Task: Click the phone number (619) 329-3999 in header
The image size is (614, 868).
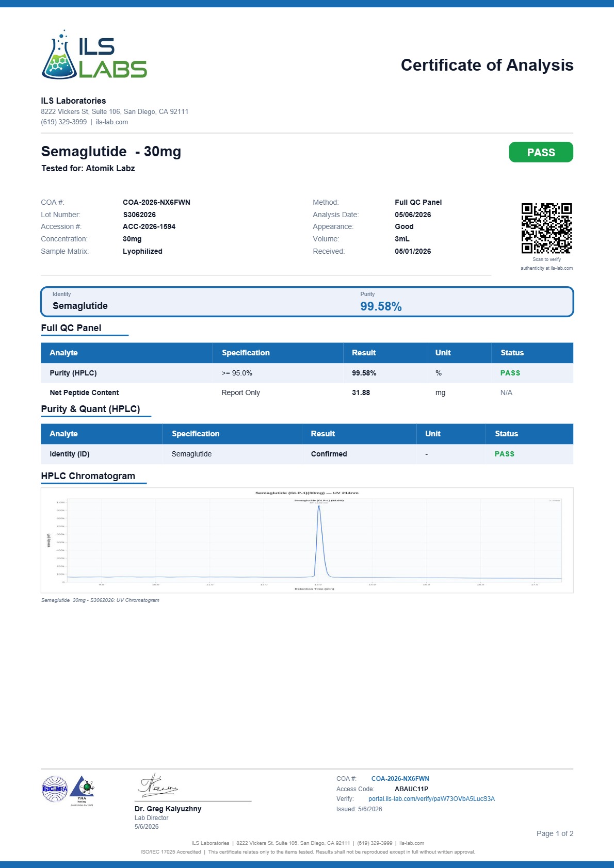Action: coord(64,122)
